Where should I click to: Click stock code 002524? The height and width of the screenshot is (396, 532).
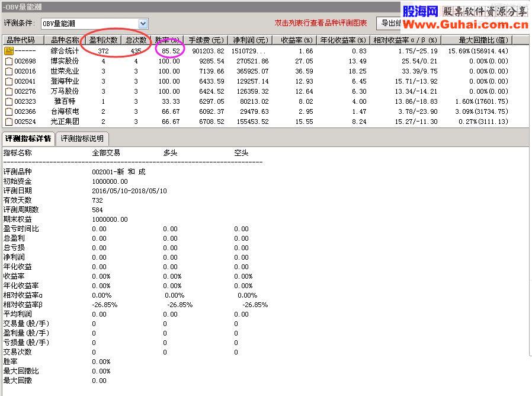coord(25,122)
